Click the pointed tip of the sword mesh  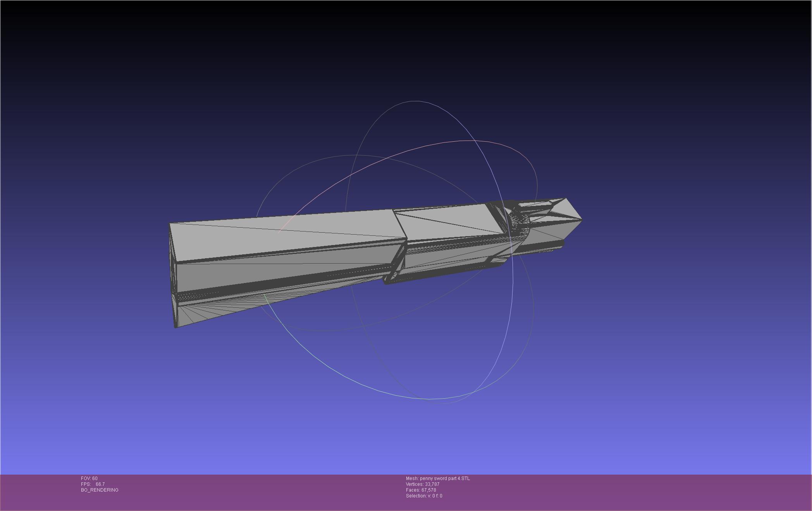(581, 220)
